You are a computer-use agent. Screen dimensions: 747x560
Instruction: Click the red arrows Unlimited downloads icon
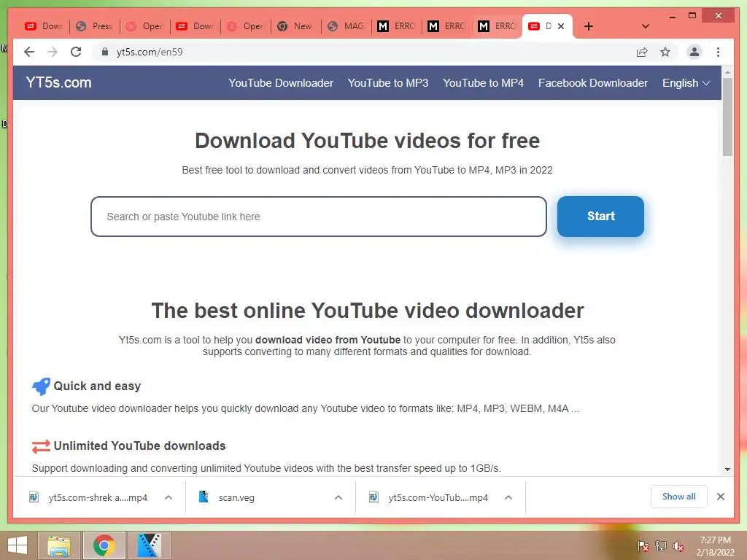41,446
